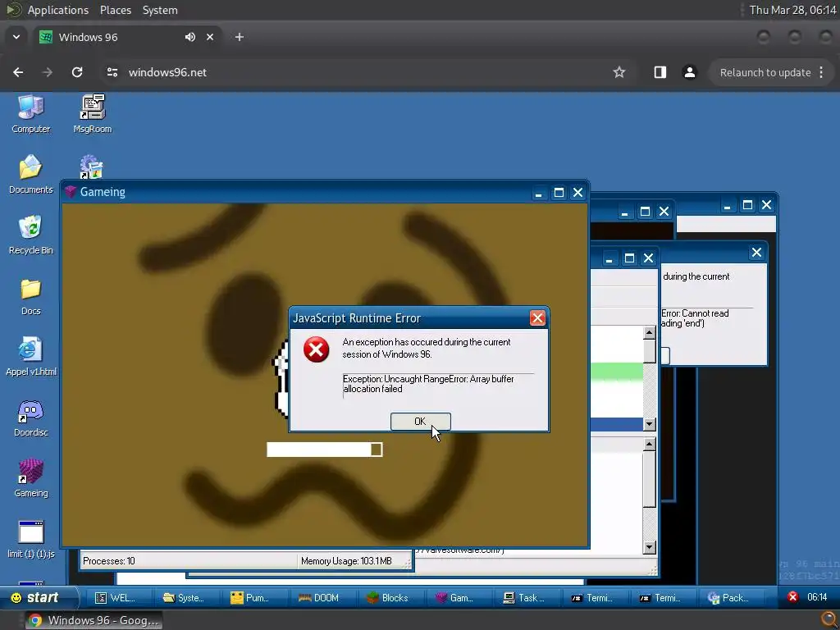Maximize the Gameing window
The height and width of the screenshot is (630, 840).
[559, 192]
